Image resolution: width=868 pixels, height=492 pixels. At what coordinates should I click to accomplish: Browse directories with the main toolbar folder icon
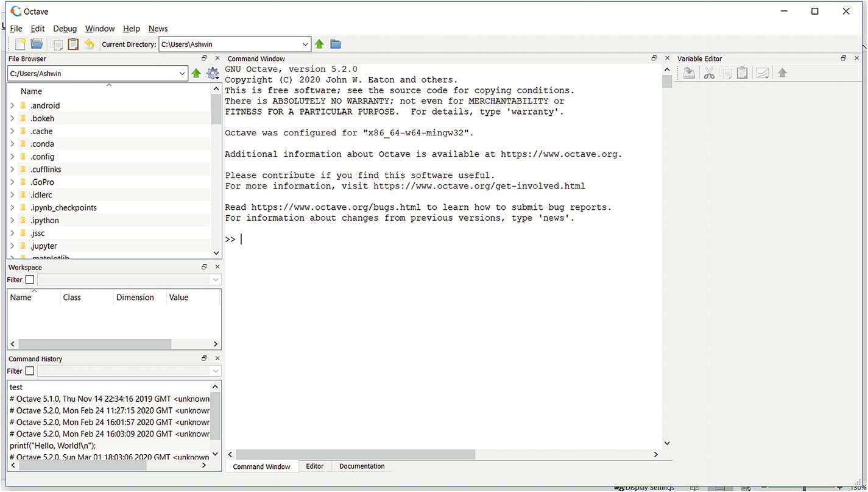pos(336,44)
